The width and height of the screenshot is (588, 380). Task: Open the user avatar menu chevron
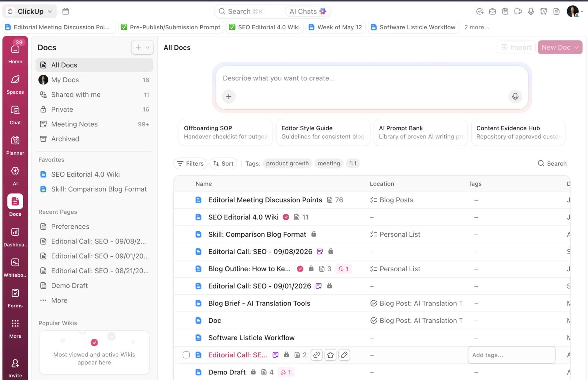(x=582, y=11)
